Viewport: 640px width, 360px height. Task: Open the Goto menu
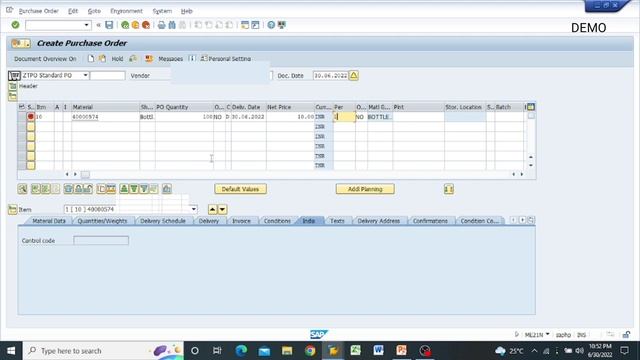[x=94, y=11]
